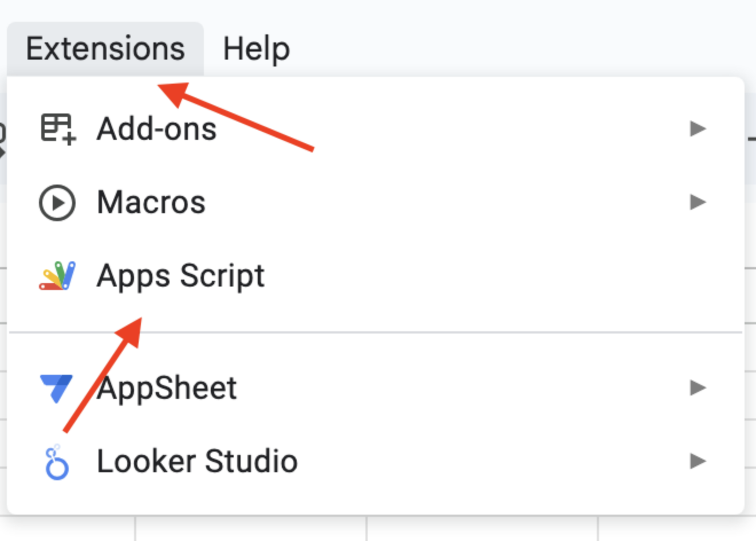Click blank space right of Apps Script
The height and width of the screenshot is (541, 756).
487,276
